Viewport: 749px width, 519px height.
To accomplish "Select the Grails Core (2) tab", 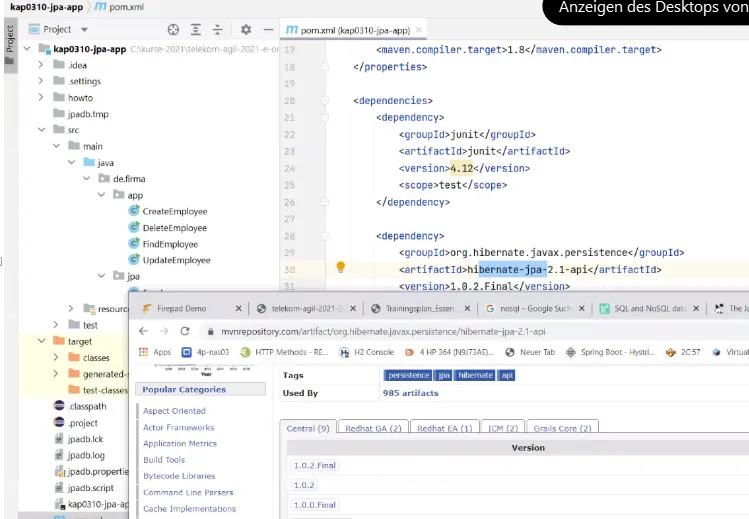I will coord(562,428).
